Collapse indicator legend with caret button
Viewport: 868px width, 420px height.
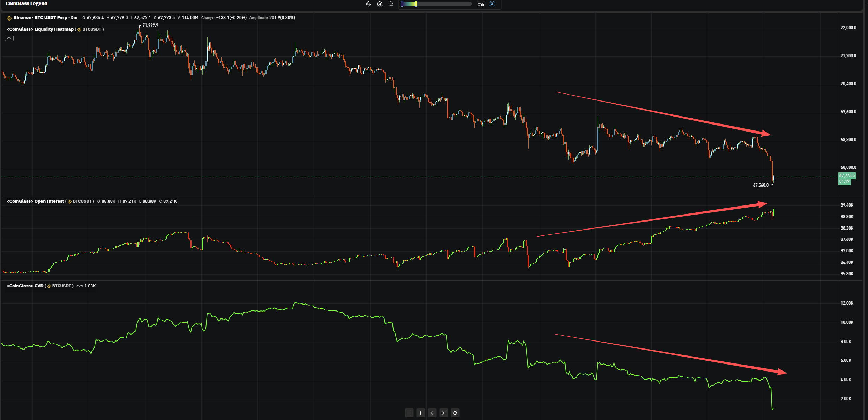point(9,38)
